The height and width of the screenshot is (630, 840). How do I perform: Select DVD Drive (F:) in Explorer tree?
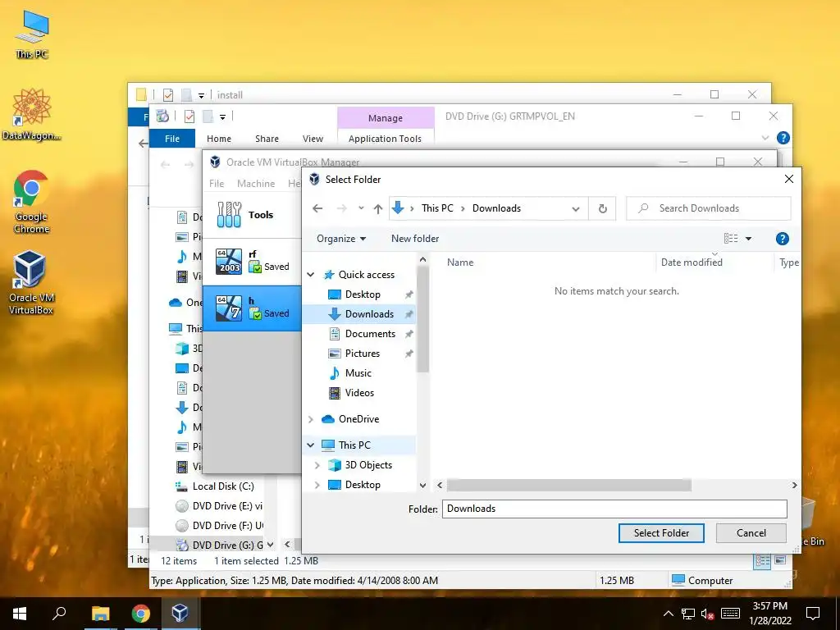coord(219,526)
